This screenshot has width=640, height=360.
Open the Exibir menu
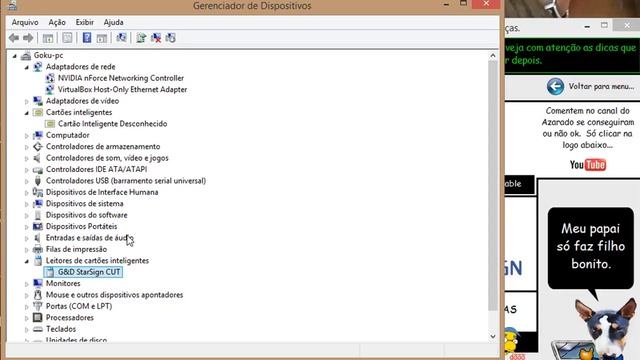click(84, 22)
